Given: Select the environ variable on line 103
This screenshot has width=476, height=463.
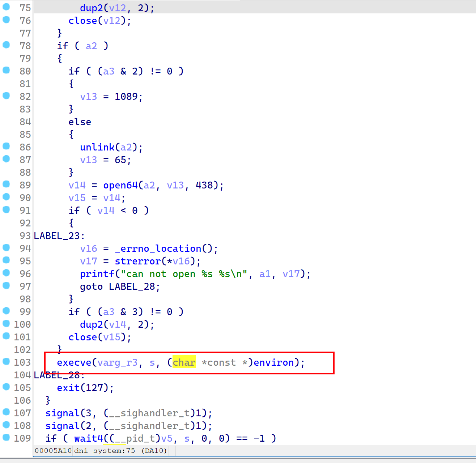Looking at the screenshot, I should pos(274,362).
